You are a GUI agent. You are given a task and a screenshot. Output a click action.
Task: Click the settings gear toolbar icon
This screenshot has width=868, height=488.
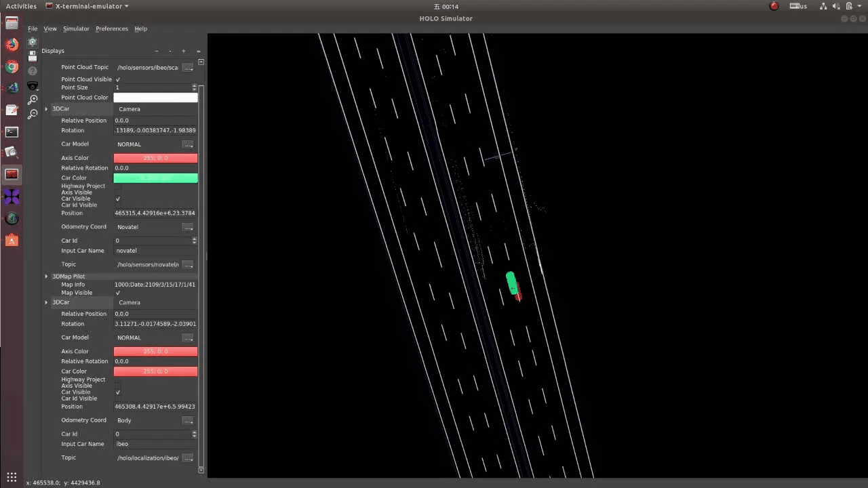coord(33,42)
